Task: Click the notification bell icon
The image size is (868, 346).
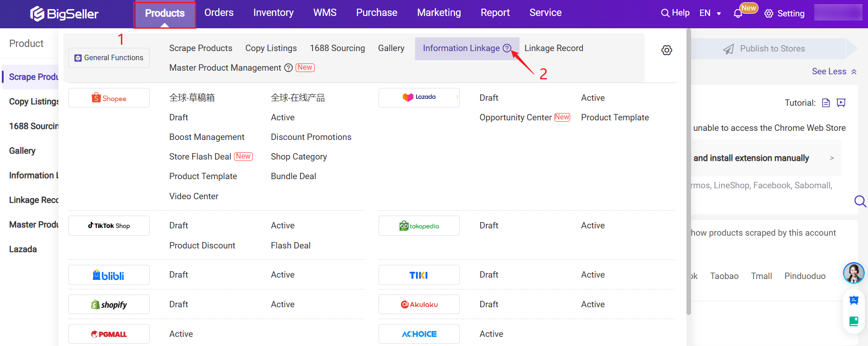Action: click(x=738, y=14)
